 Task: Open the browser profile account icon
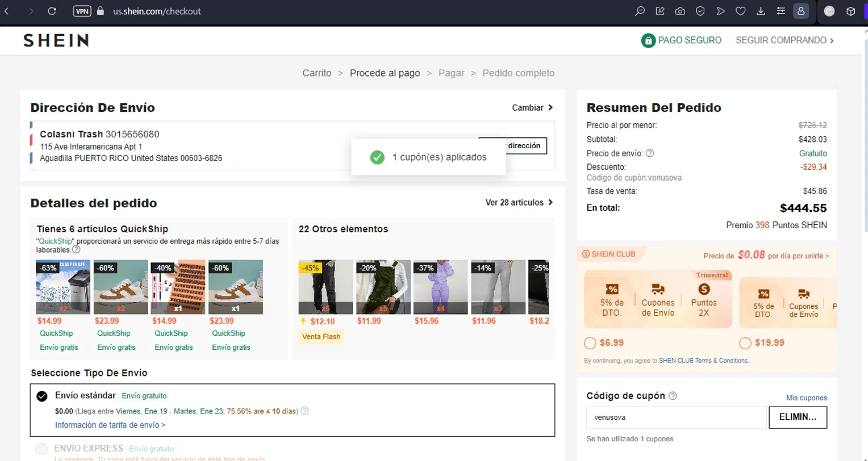pos(801,11)
